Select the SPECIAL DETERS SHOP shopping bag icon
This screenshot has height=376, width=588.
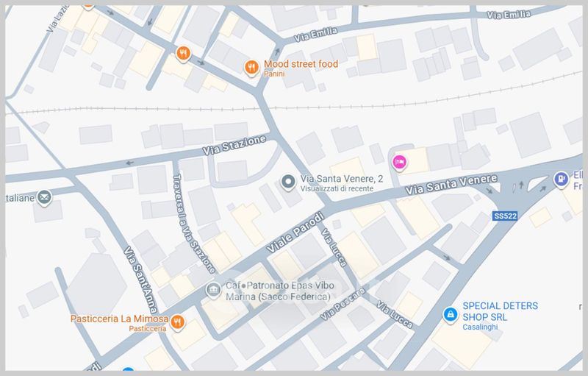click(450, 314)
